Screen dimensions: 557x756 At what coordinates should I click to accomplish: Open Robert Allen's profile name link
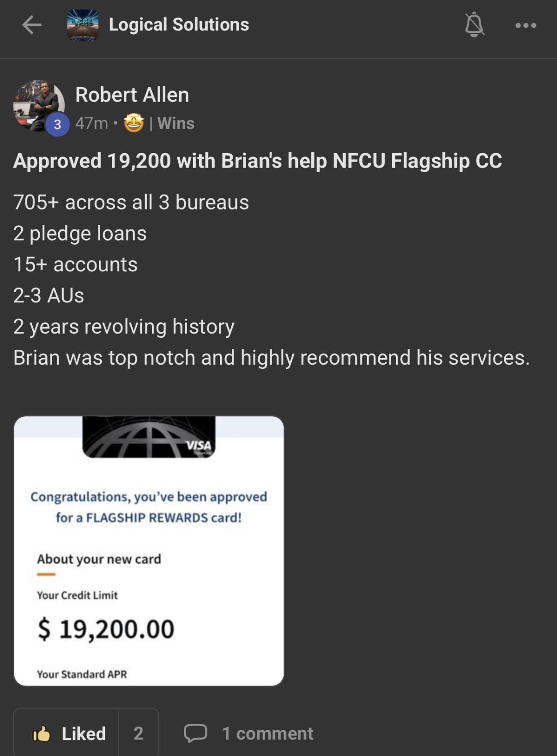tap(132, 95)
